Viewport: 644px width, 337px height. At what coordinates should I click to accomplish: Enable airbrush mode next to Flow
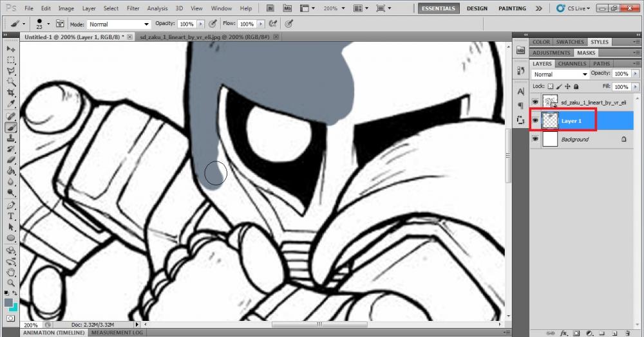[x=272, y=24]
